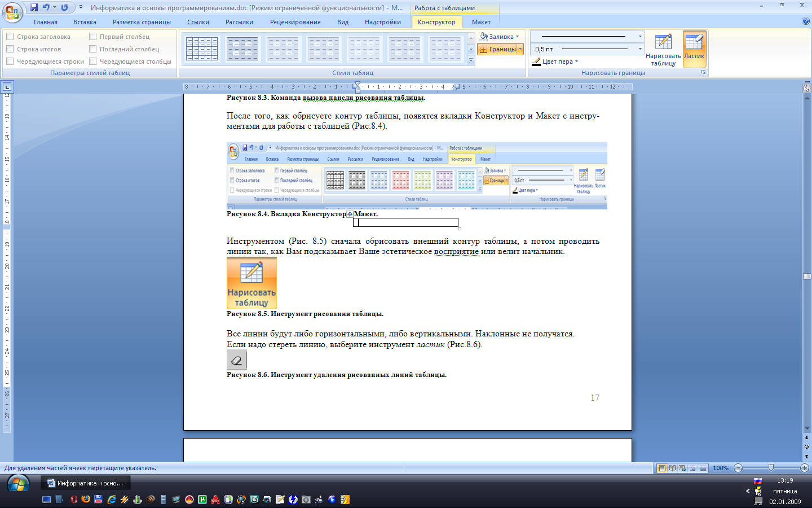Switch to Print Layout view
The width and height of the screenshot is (812, 508).
[x=662, y=468]
